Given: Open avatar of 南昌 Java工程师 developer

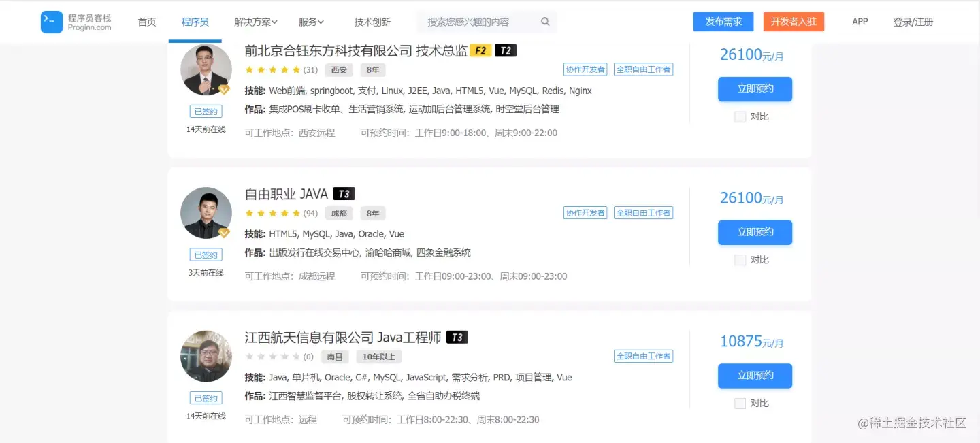Looking at the screenshot, I should pos(206,357).
